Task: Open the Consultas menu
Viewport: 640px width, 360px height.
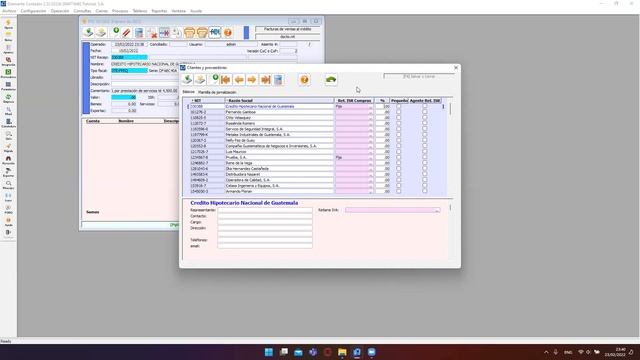Action: [82, 11]
